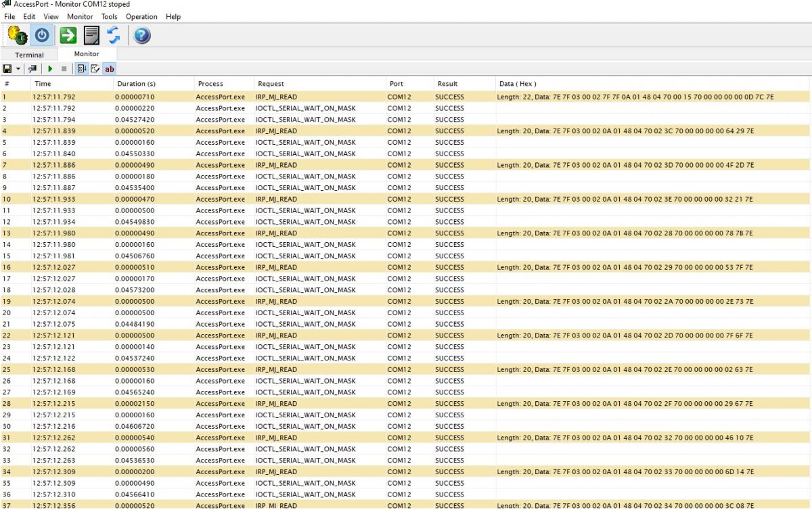Click the Request column header

pyautogui.click(x=320, y=84)
